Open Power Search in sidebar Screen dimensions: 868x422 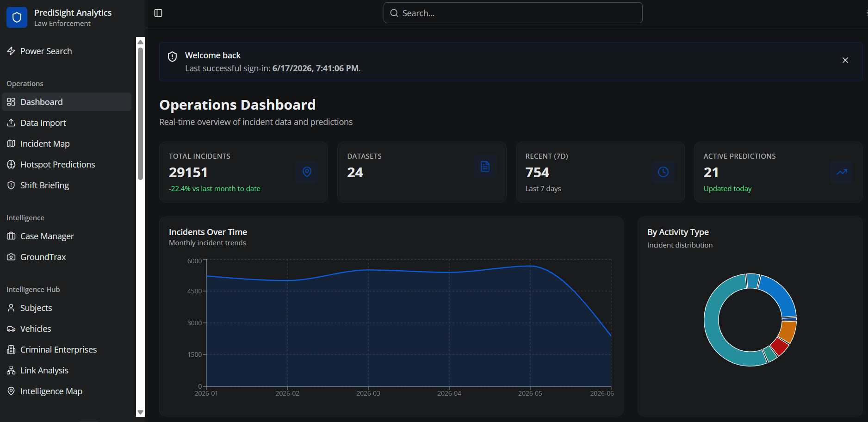pos(67,51)
